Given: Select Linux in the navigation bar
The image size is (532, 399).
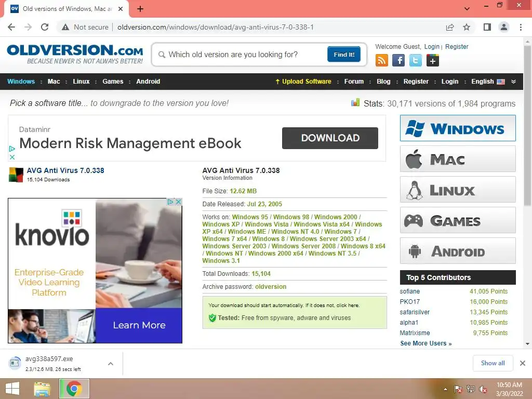Looking at the screenshot, I should [x=81, y=82].
